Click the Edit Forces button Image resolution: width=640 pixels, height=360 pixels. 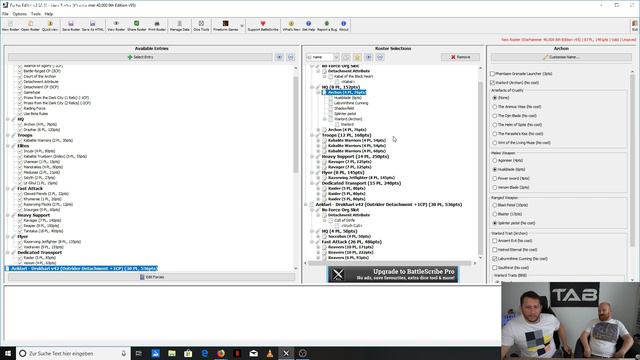click(x=151, y=277)
